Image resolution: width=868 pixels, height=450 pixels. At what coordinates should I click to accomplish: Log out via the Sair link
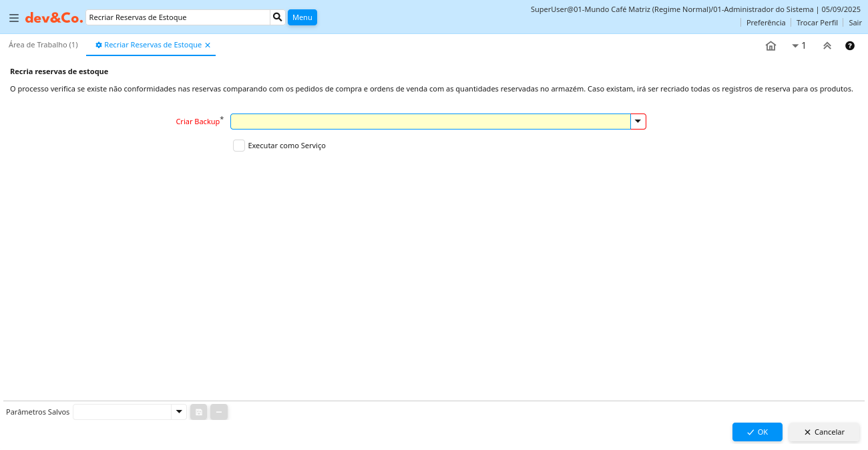(x=855, y=23)
